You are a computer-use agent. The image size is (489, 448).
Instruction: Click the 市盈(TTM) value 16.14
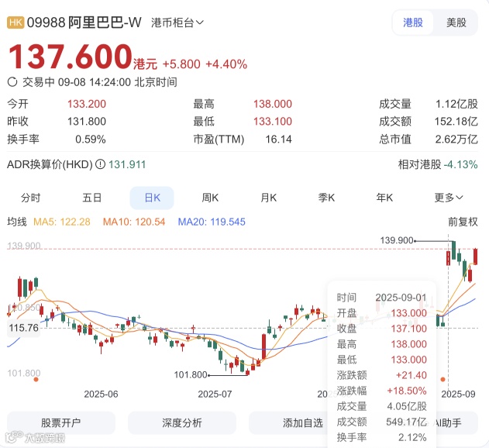coord(278,140)
